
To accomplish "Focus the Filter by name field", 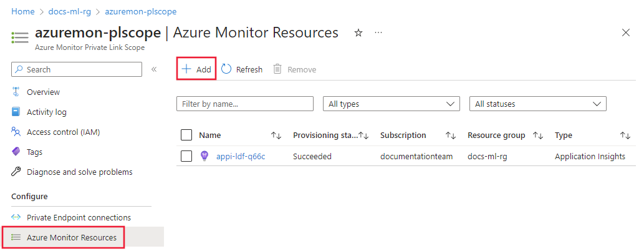I will point(244,104).
